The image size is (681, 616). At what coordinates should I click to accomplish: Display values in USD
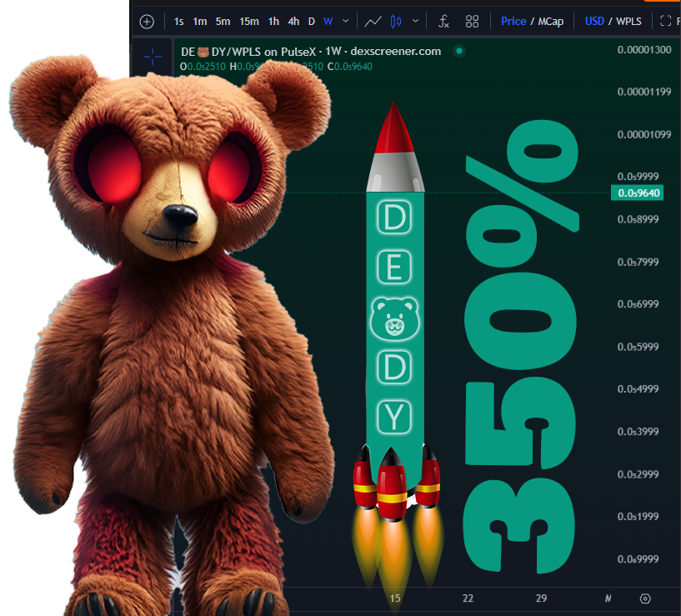(x=594, y=22)
